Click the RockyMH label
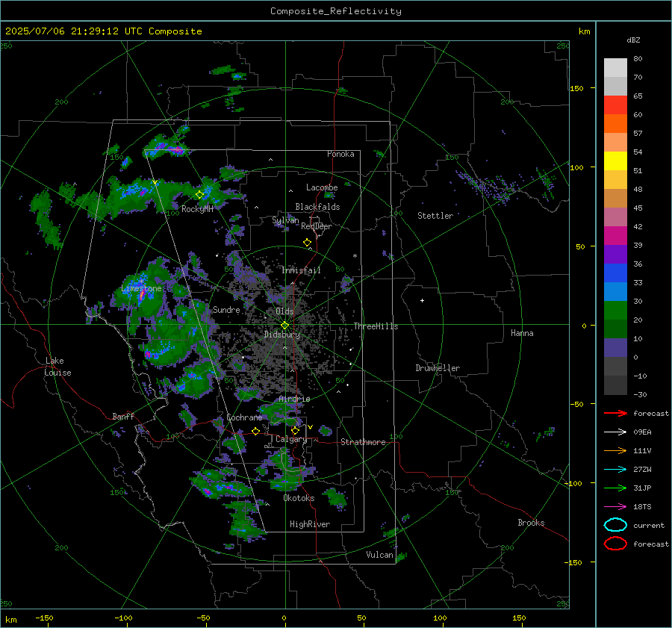Screen dimensions: 672x628 click(197, 209)
